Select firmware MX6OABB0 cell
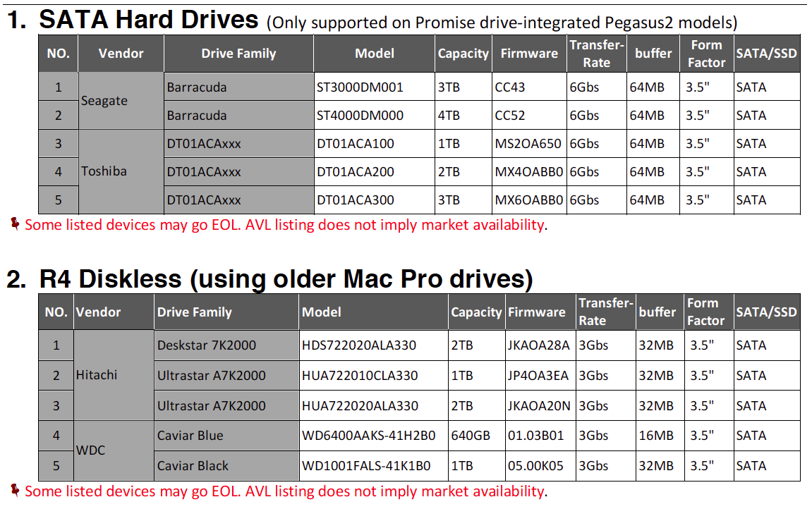 pos(529,200)
